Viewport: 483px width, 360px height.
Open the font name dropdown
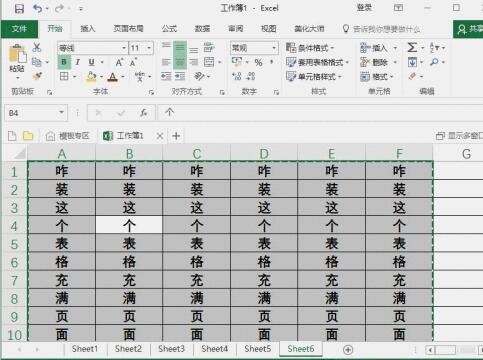coord(124,48)
